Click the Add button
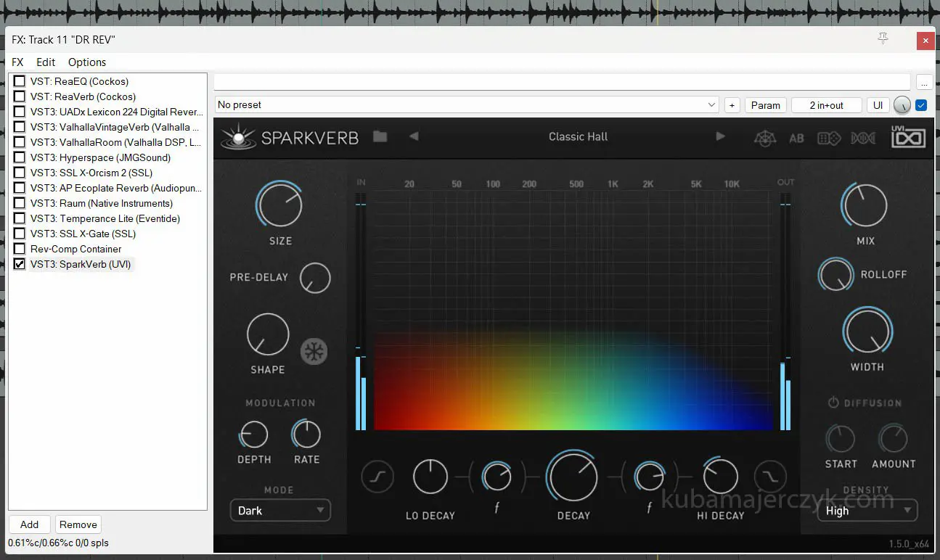This screenshot has width=940, height=560. click(x=30, y=524)
